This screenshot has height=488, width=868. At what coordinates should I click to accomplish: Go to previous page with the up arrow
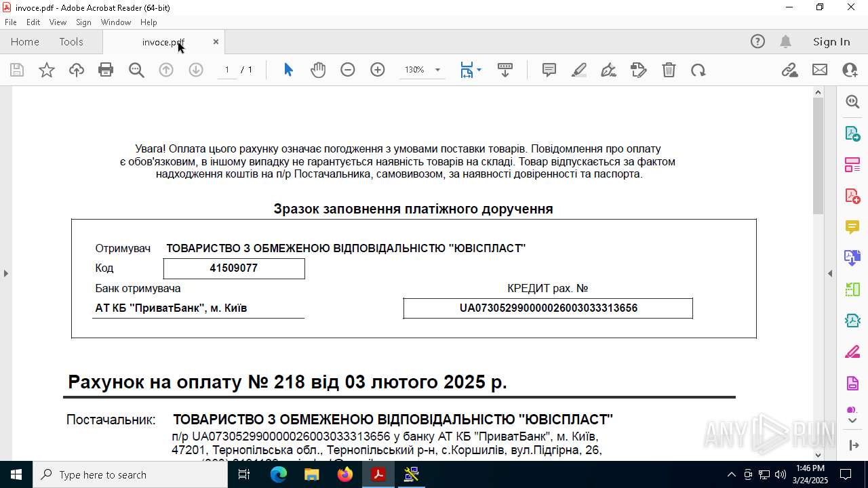166,70
